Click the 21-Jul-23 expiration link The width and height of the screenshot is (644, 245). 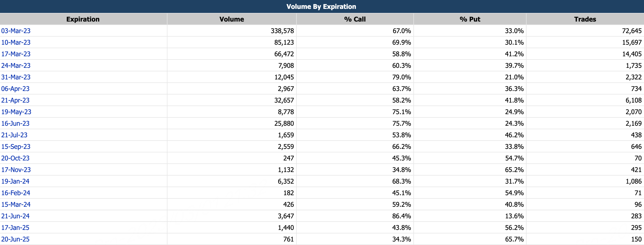(14, 135)
